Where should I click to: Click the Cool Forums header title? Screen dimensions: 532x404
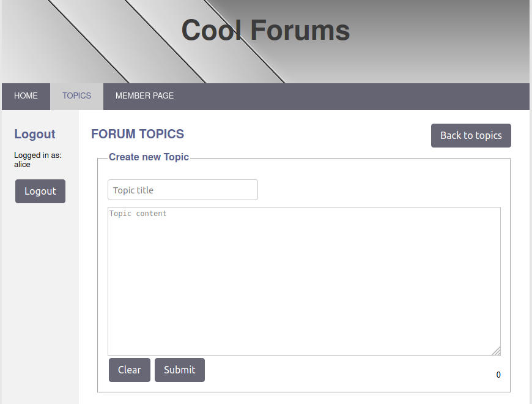click(265, 30)
